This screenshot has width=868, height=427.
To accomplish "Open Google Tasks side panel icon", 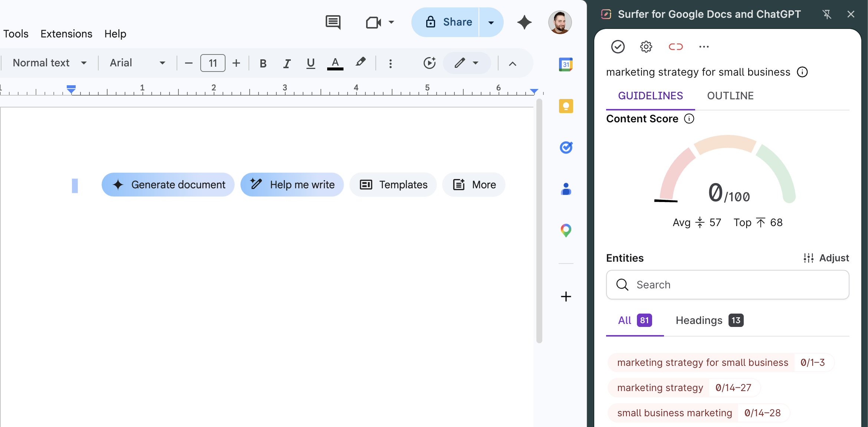I will 566,148.
